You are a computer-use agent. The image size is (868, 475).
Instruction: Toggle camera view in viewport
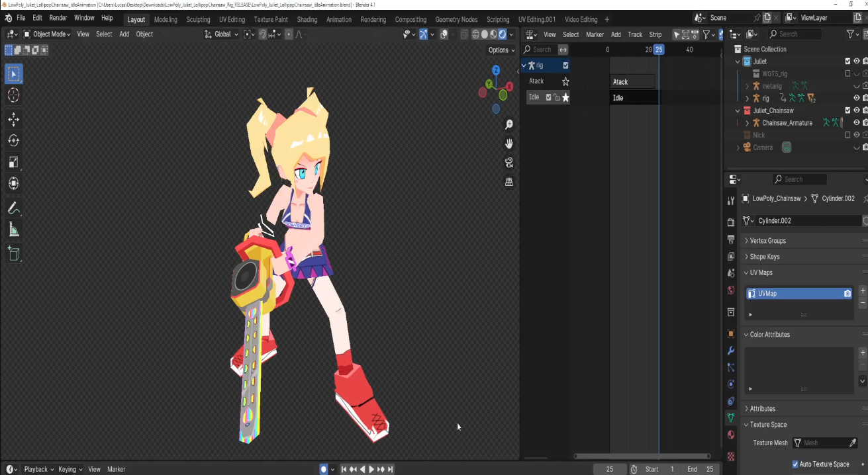pos(509,163)
